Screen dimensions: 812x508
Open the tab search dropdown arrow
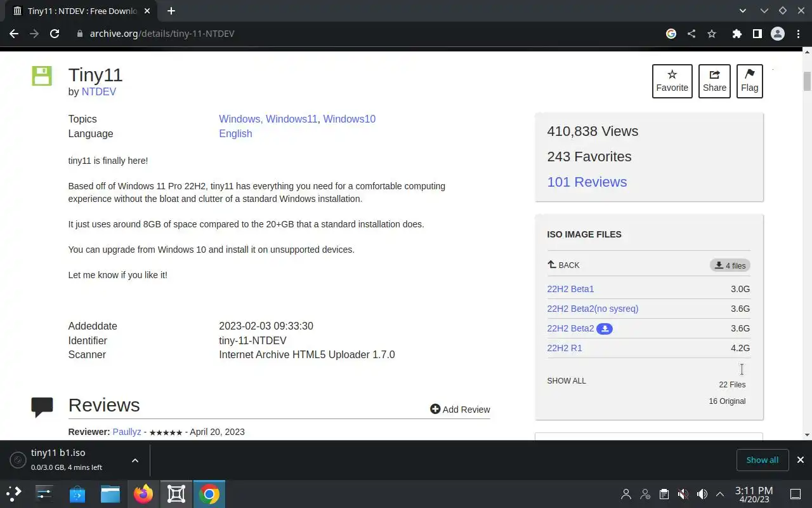click(x=743, y=11)
